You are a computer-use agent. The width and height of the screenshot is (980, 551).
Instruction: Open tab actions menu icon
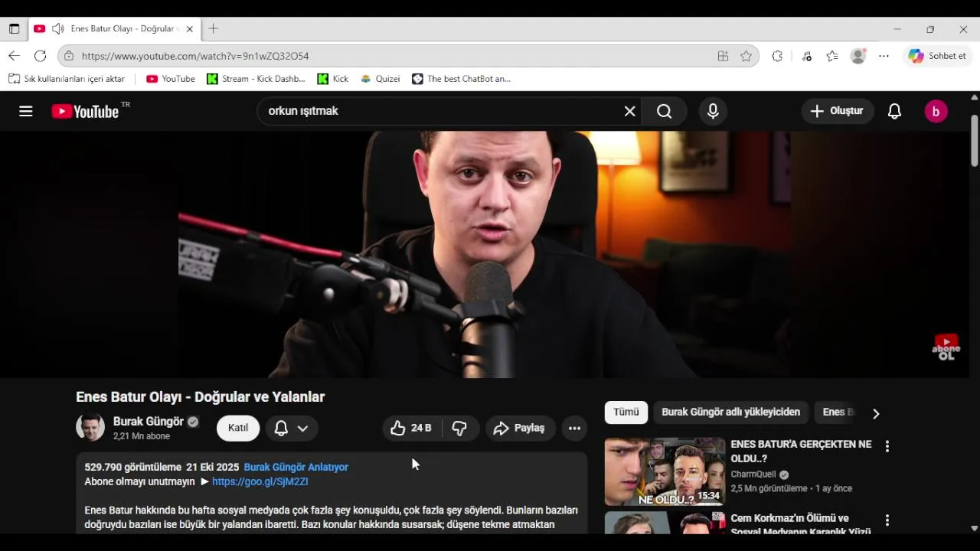tap(14, 29)
